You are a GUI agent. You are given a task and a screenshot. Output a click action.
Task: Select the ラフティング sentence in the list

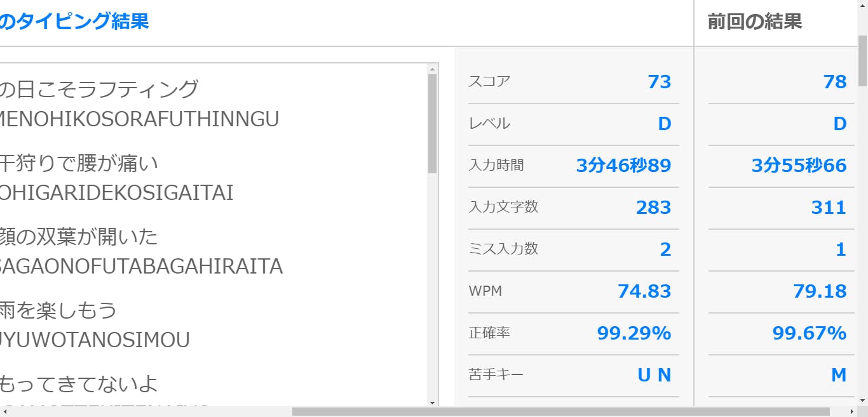[x=99, y=89]
